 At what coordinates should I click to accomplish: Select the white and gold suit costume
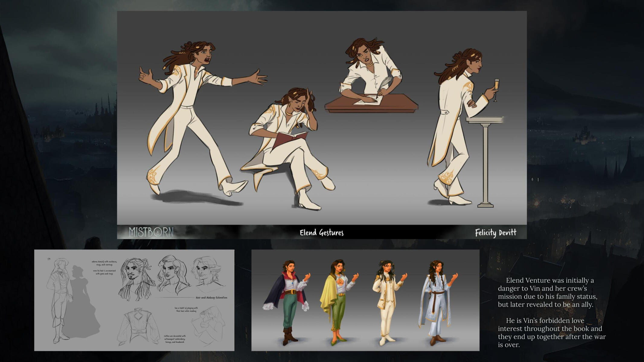389,303
